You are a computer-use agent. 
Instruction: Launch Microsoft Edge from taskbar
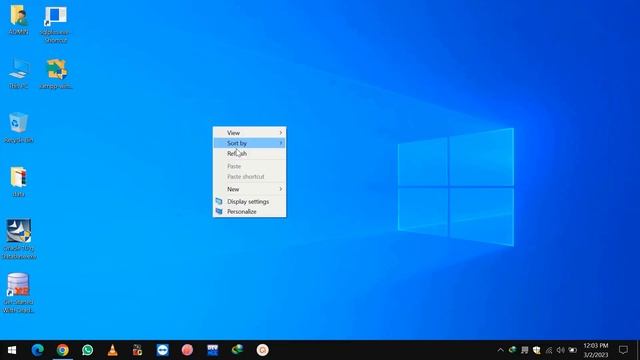38,350
